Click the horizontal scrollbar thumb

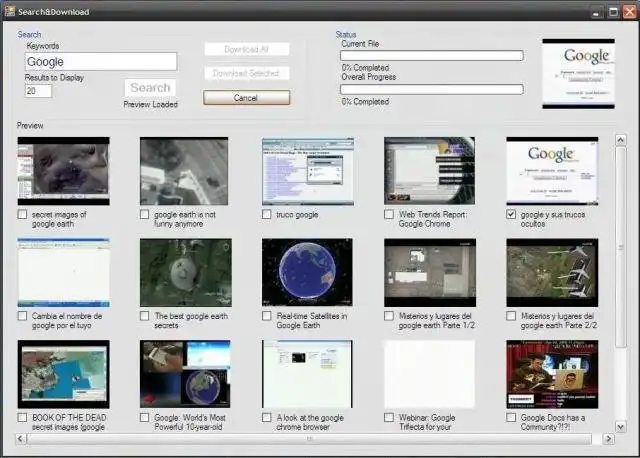point(309,439)
